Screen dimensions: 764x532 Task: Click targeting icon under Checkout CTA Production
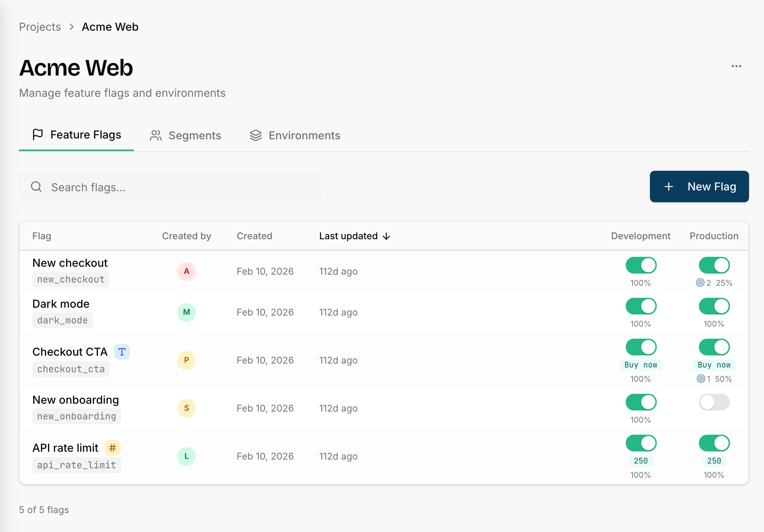point(701,379)
